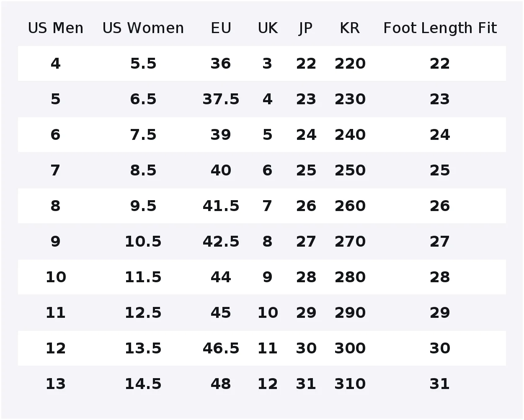Select EU size 46.5 cell
This screenshot has height=420, width=524.
click(x=221, y=348)
